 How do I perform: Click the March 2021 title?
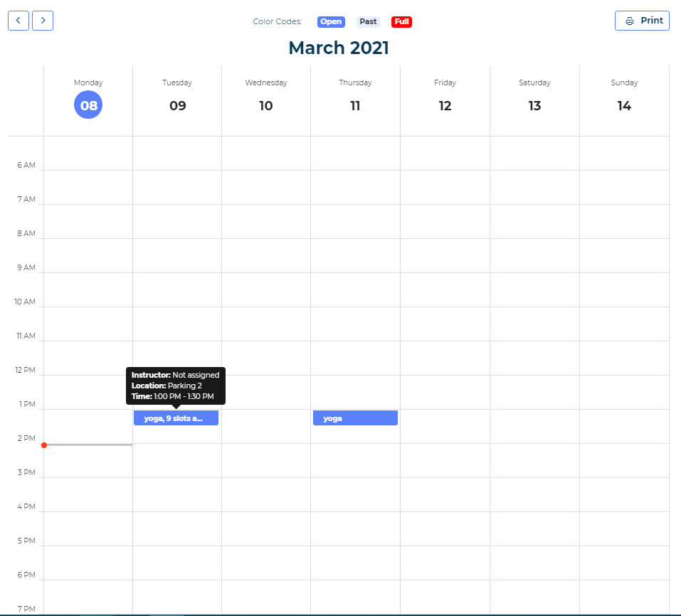click(x=339, y=48)
